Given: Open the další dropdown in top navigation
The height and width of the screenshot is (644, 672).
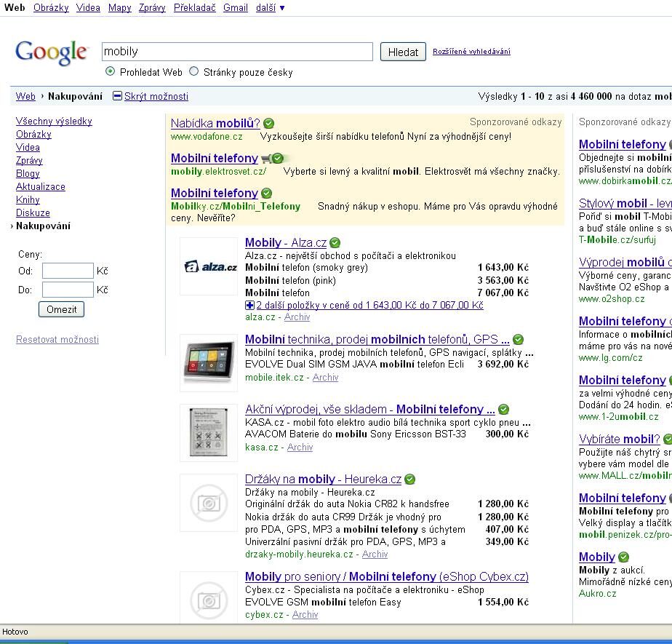Looking at the screenshot, I should pyautogui.click(x=271, y=8).
